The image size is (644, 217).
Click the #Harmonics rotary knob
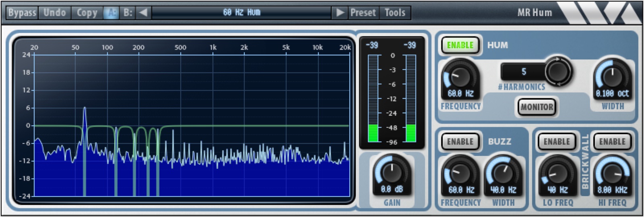(558, 71)
